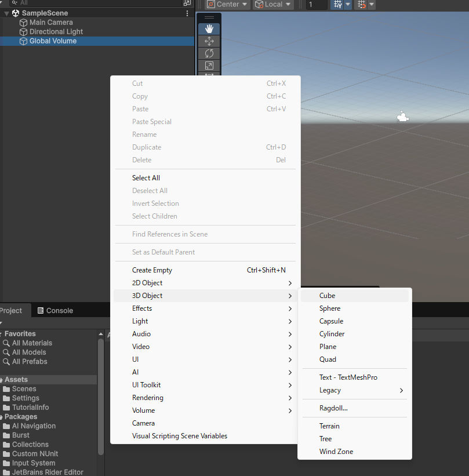The width and height of the screenshot is (469, 476).
Task: Choose Cube from the 3D Object submenu
Action: pyautogui.click(x=327, y=296)
